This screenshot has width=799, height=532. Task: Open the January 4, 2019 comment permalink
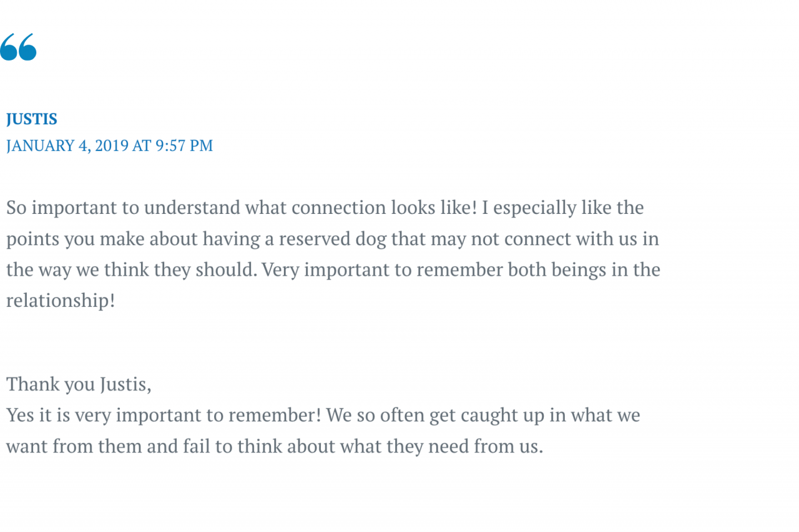tap(109, 146)
